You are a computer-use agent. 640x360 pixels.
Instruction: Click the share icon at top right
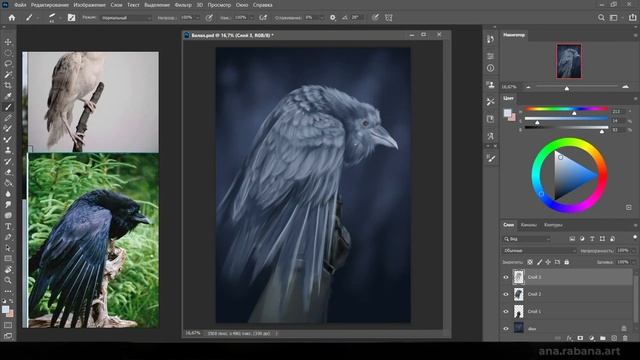coord(632,18)
